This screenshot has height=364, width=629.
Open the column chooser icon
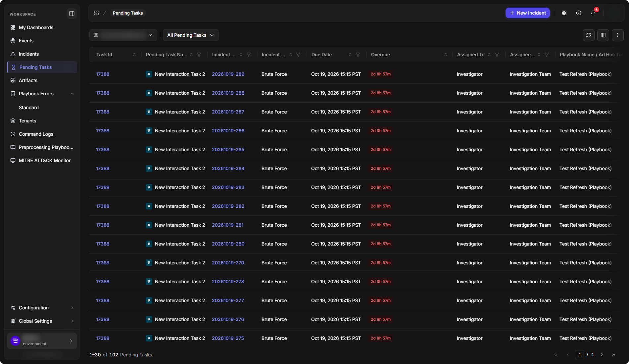coord(603,35)
